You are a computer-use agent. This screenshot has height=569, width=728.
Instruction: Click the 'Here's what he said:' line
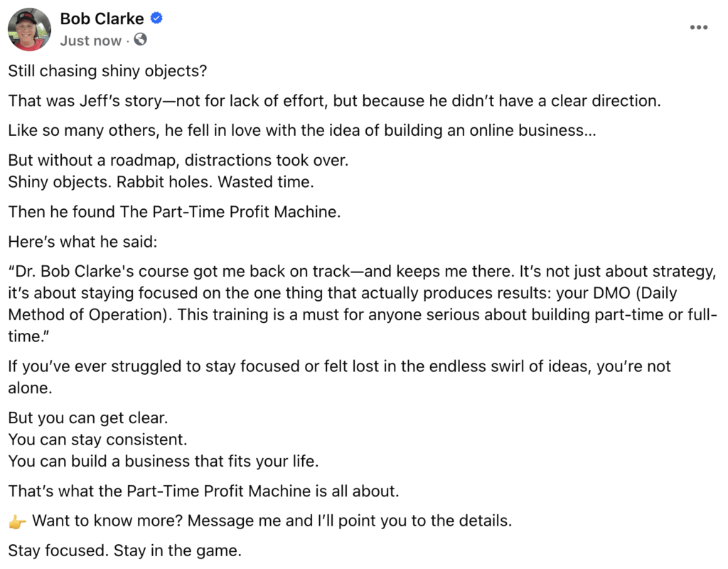pyautogui.click(x=82, y=242)
